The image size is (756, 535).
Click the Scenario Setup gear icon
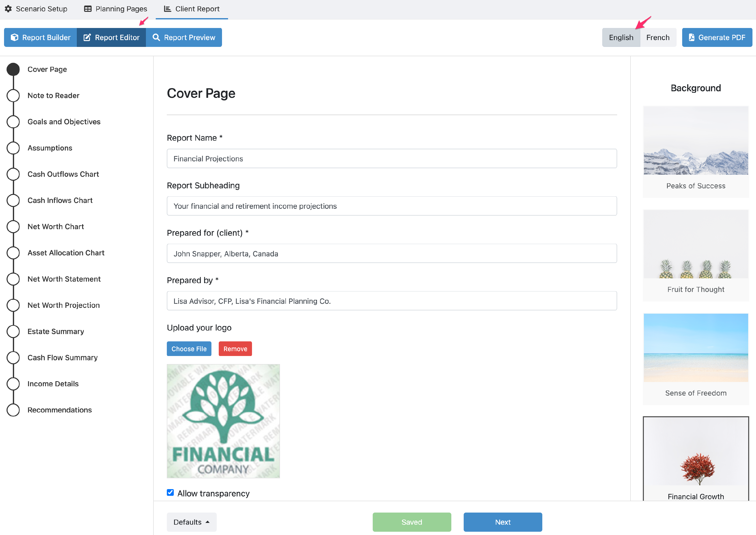click(x=8, y=9)
